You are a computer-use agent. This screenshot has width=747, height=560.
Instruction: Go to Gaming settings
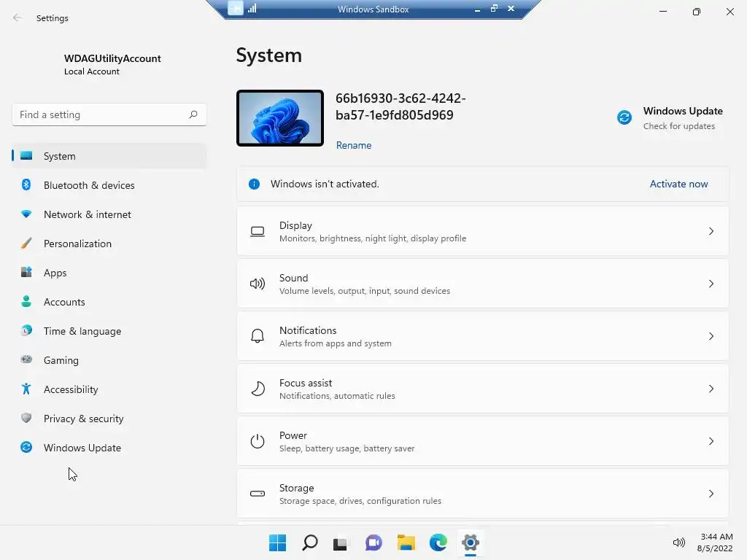(109, 360)
